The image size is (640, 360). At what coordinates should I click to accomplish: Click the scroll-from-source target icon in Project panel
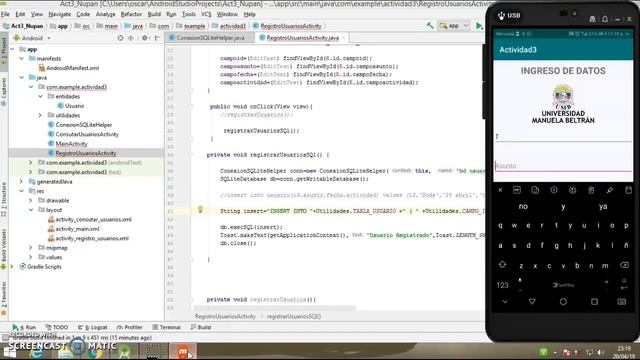coord(120,38)
